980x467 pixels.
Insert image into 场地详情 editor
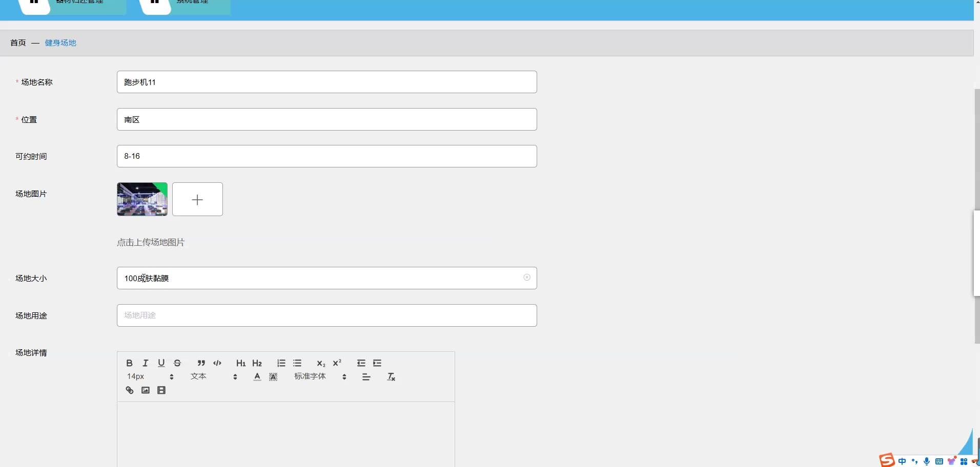pos(146,390)
